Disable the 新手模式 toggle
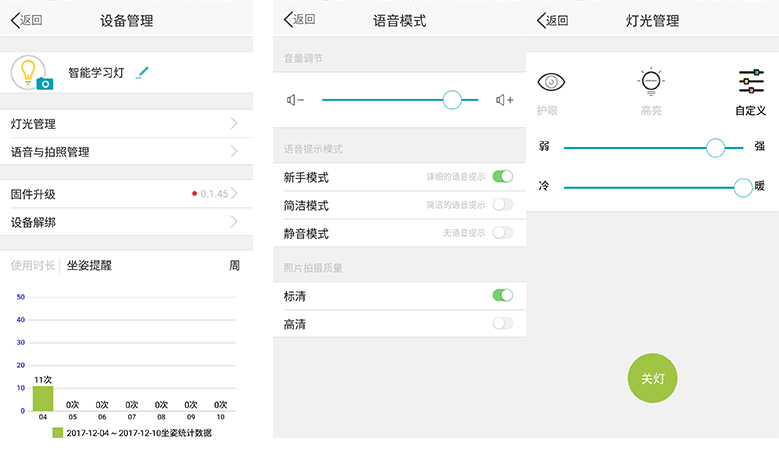779x450 pixels. [x=502, y=177]
